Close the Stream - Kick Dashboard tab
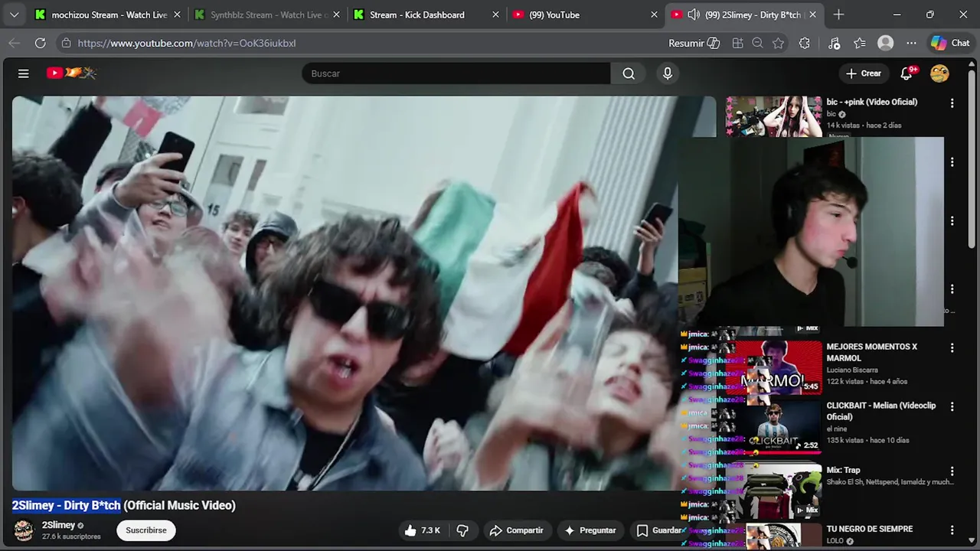The height and width of the screenshot is (551, 980). pos(495,15)
